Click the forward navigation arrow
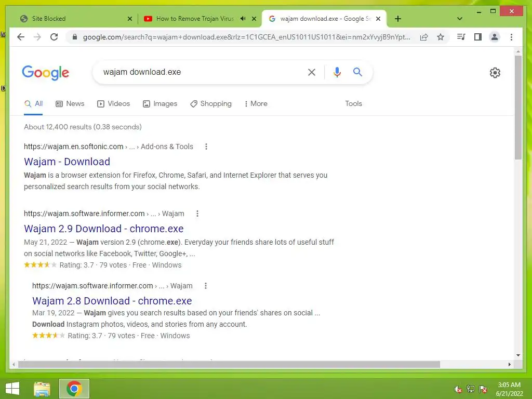The image size is (532, 399). pos(37,37)
